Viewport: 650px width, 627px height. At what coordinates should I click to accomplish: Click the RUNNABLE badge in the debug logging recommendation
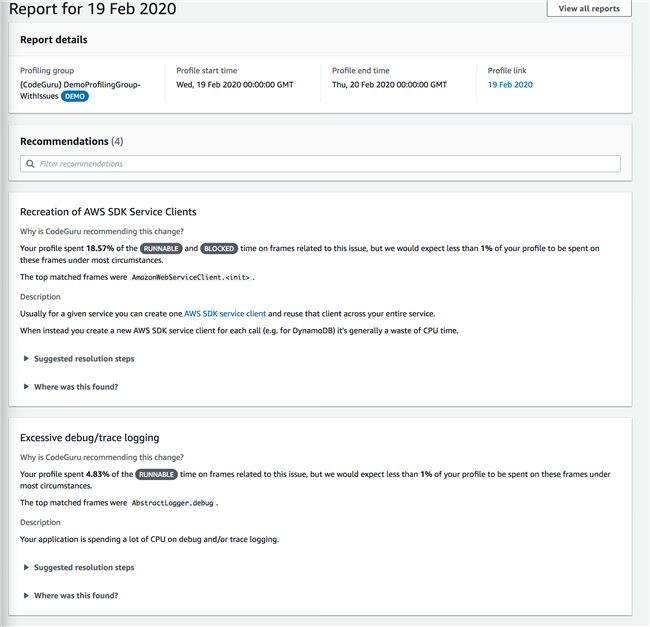(x=155, y=474)
